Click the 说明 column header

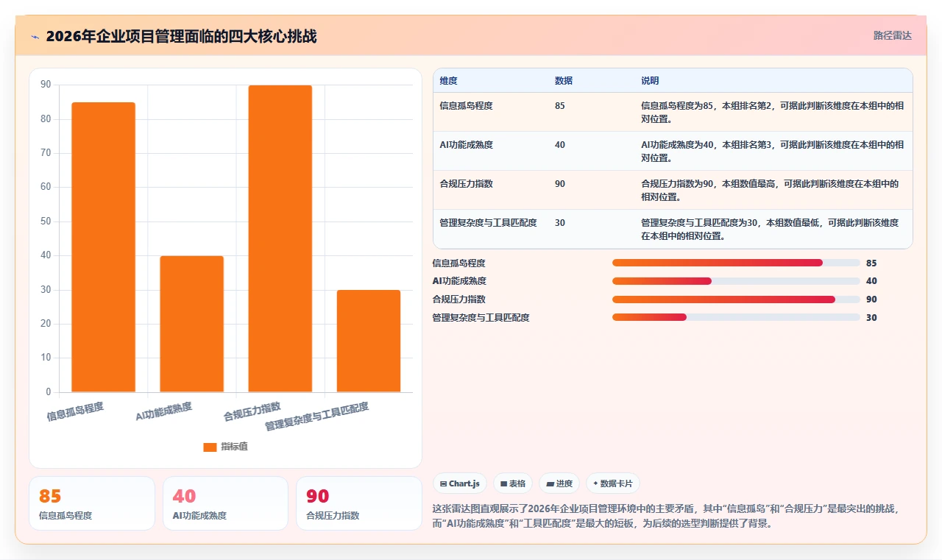[650, 81]
